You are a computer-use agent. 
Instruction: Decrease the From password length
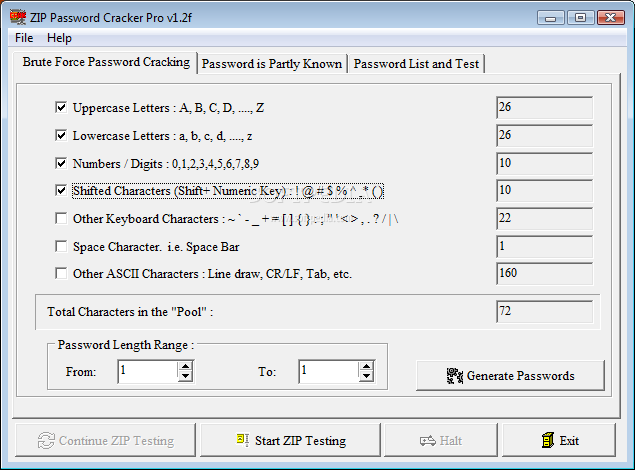point(185,377)
